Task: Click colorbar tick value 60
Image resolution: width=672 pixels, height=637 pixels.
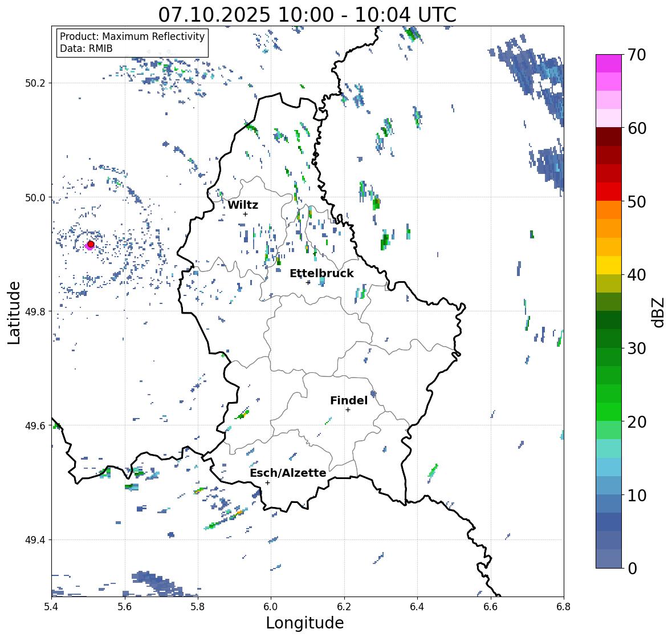Action: click(x=637, y=128)
